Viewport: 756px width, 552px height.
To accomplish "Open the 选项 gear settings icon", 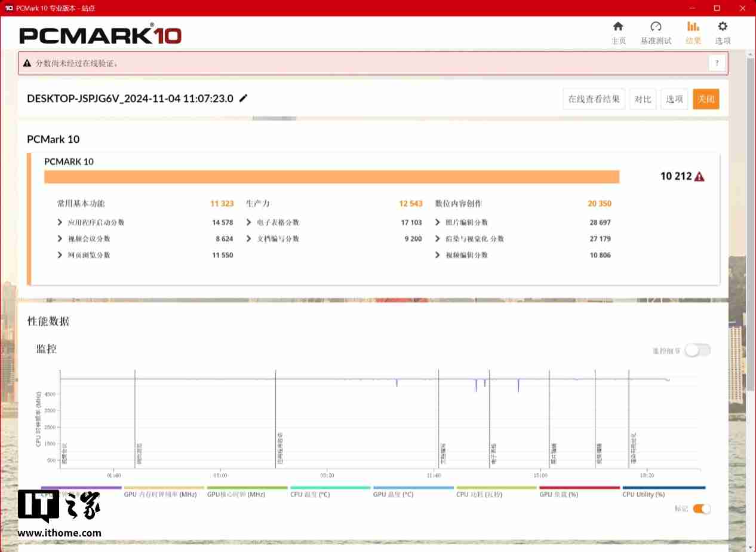I will (x=723, y=27).
